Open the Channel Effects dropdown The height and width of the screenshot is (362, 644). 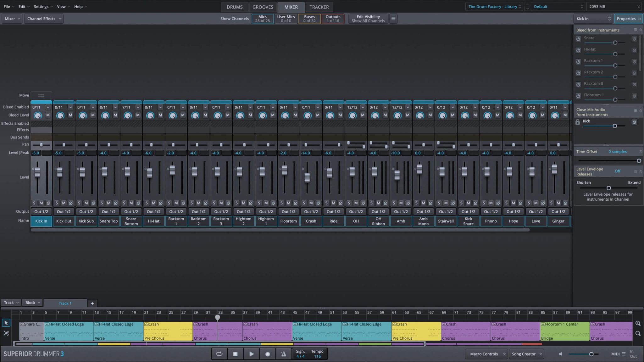(44, 19)
